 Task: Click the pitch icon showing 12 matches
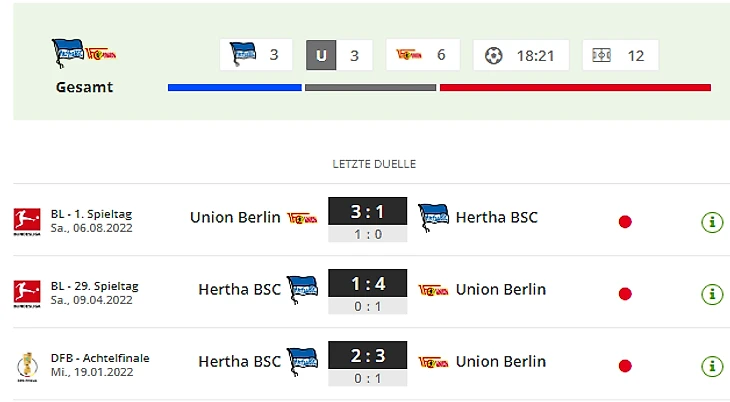pyautogui.click(x=602, y=55)
